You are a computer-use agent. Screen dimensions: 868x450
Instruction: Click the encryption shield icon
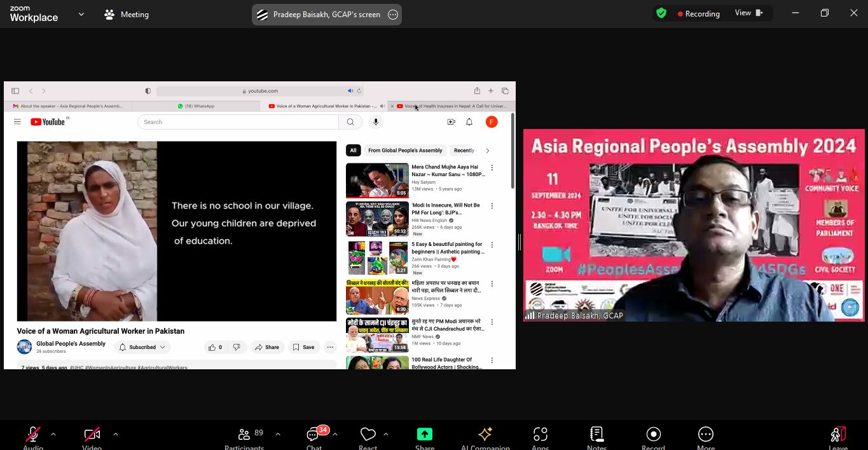pos(661,13)
